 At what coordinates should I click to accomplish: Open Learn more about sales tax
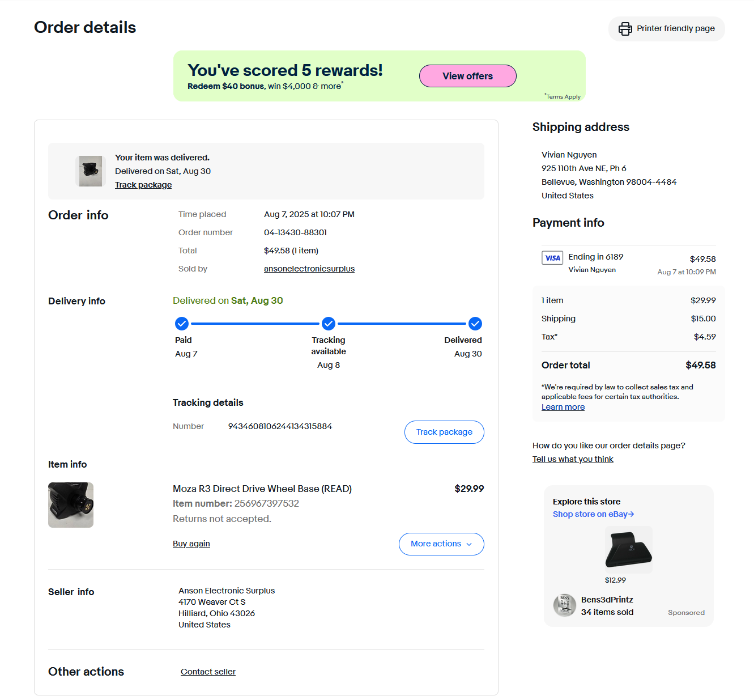(x=563, y=407)
